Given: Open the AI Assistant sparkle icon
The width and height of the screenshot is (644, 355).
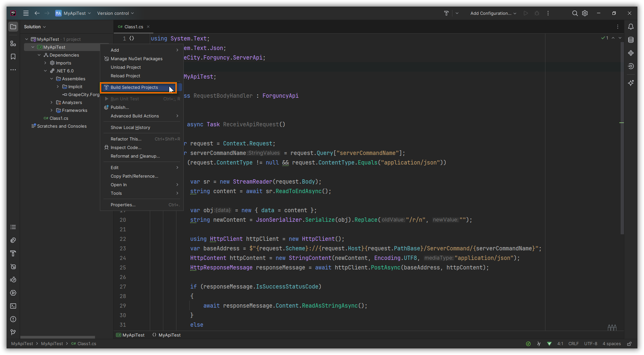Looking at the screenshot, I should click(x=631, y=83).
